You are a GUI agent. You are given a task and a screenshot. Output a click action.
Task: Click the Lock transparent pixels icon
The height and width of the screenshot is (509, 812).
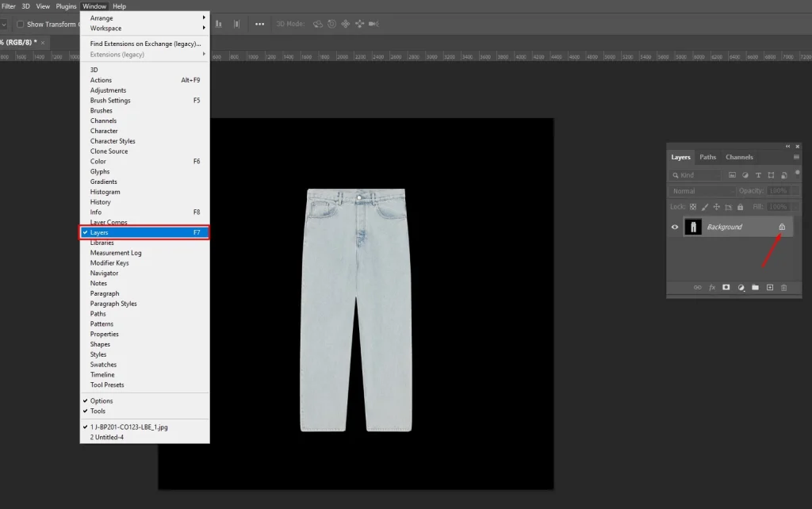click(x=693, y=206)
